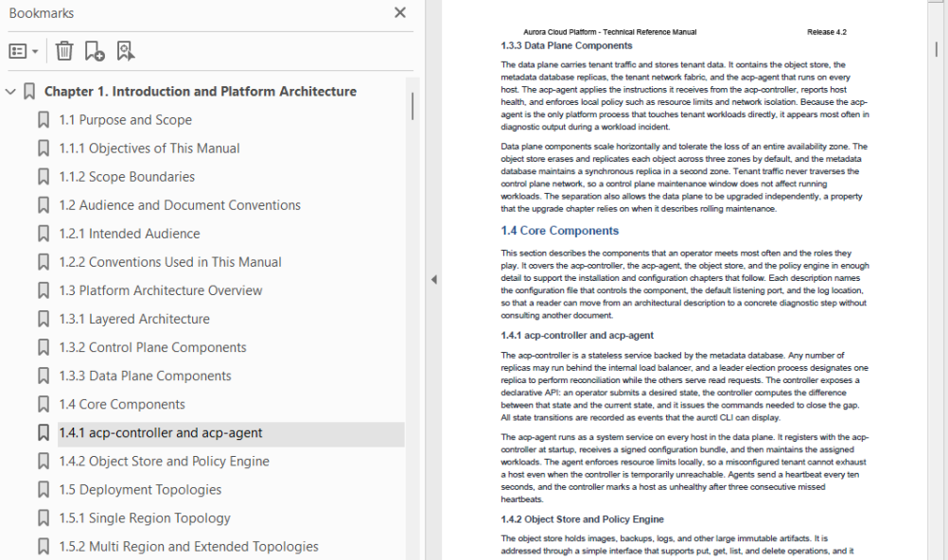
Task: Open 1.3 Platform Architecture Overview bookmark
Action: 160,290
